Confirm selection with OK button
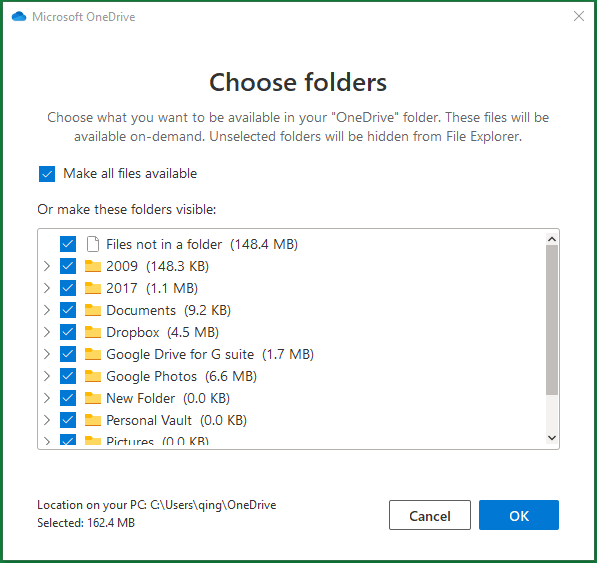The image size is (597, 563). click(x=519, y=515)
